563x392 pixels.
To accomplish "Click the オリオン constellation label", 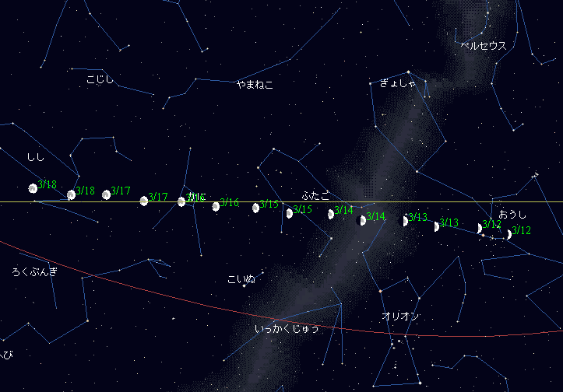I will (400, 316).
